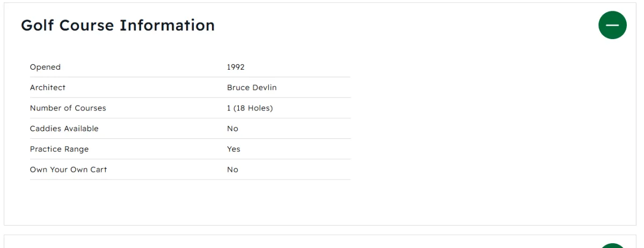Viewport: 644px width, 248px height.
Task: Click the Architect row label
Action: pyautogui.click(x=48, y=87)
